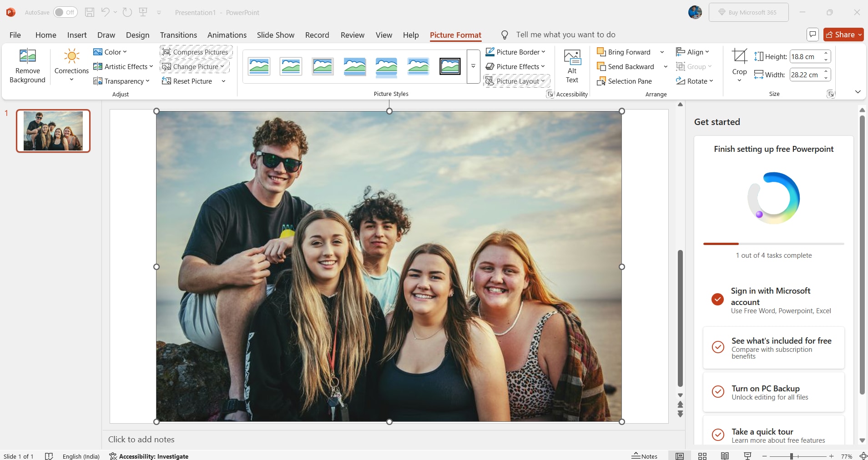Click the Compress Pictures command
This screenshot has width=868, height=460.
point(196,52)
